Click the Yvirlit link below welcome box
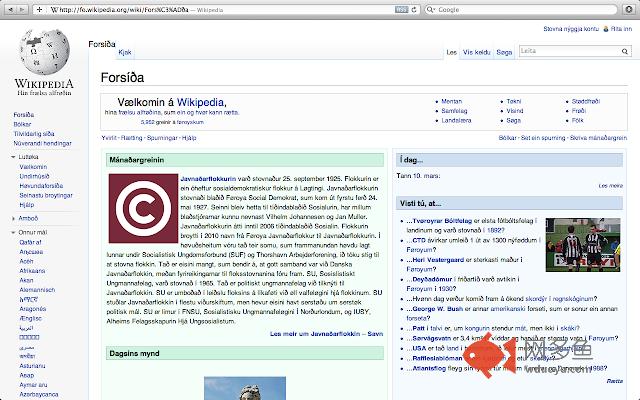The image size is (640, 400). [109, 138]
